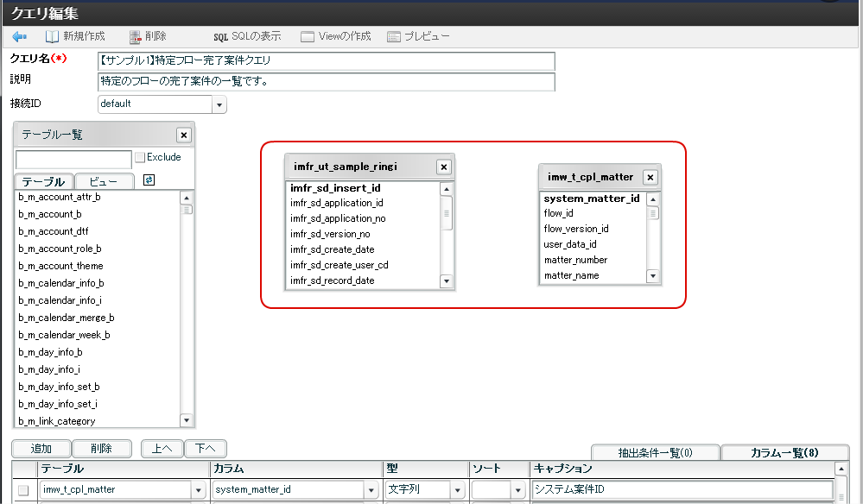Expand the 接続ID default dropdown

[219, 104]
